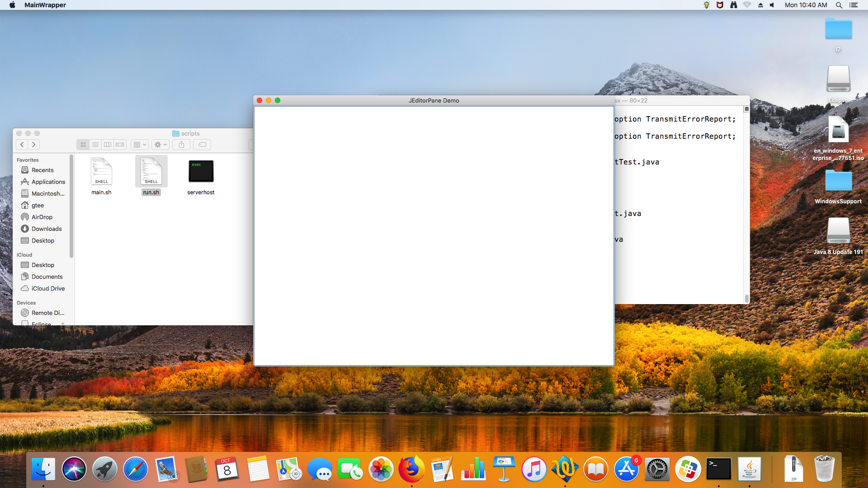This screenshot has height=488, width=868.
Task: Select Downloads in Finder sidebar
Action: [46, 229]
